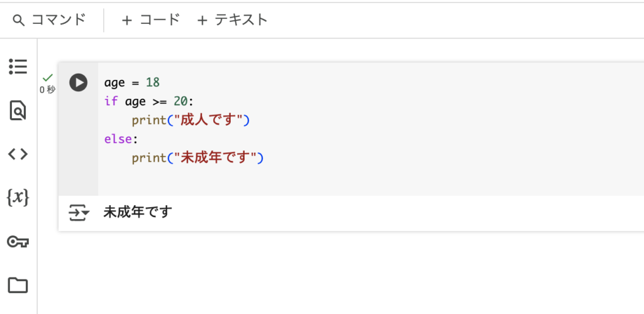Select the 未成年です output text
The width and height of the screenshot is (644, 314).
tap(138, 213)
